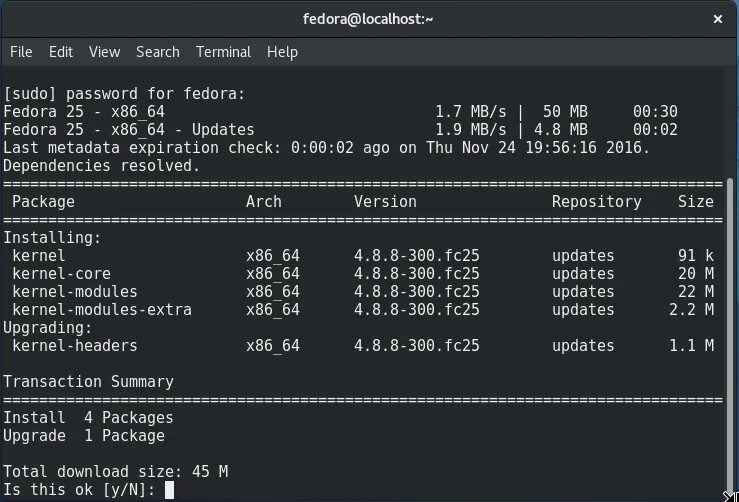Click the 'Upgrading:' label
Screen dimensions: 739x502
[48, 328]
